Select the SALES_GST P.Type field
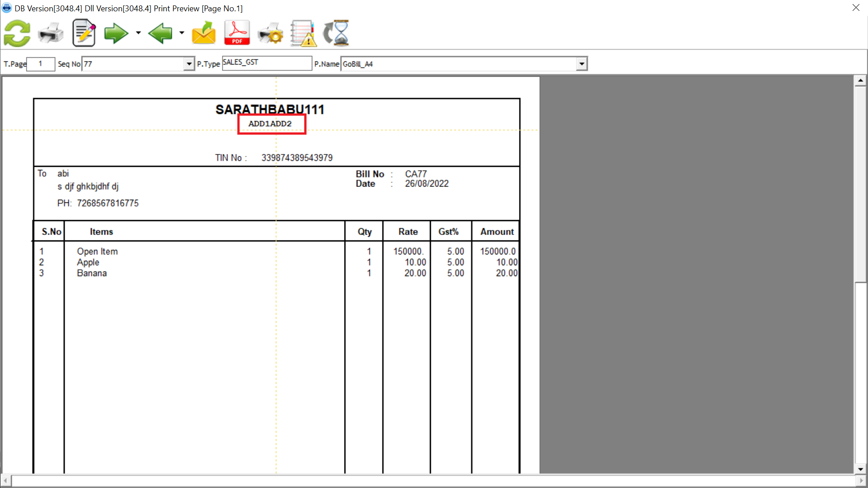Image resolution: width=868 pixels, height=488 pixels. [x=267, y=62]
